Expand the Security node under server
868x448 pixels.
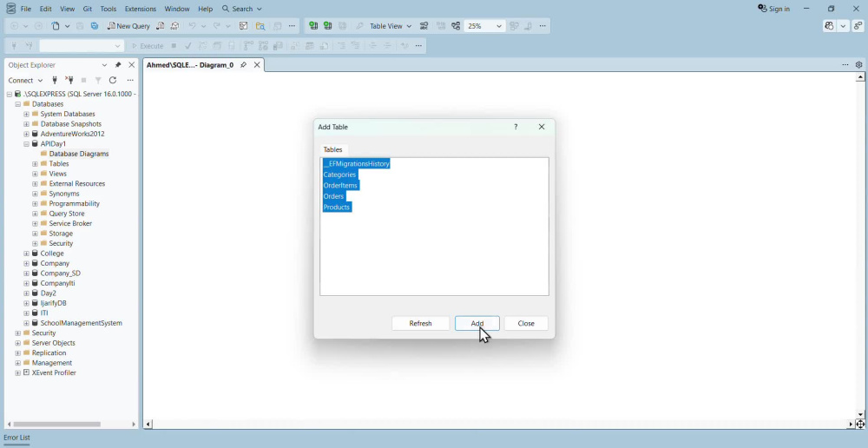click(17, 333)
